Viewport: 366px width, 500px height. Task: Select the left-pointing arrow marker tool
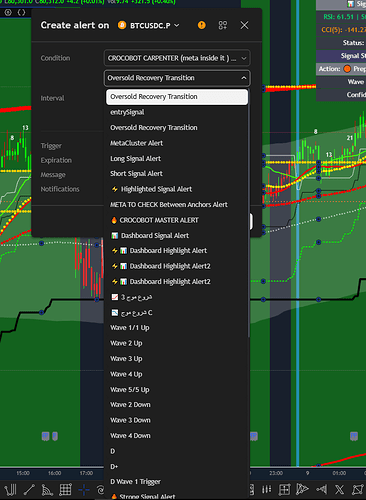321,489
